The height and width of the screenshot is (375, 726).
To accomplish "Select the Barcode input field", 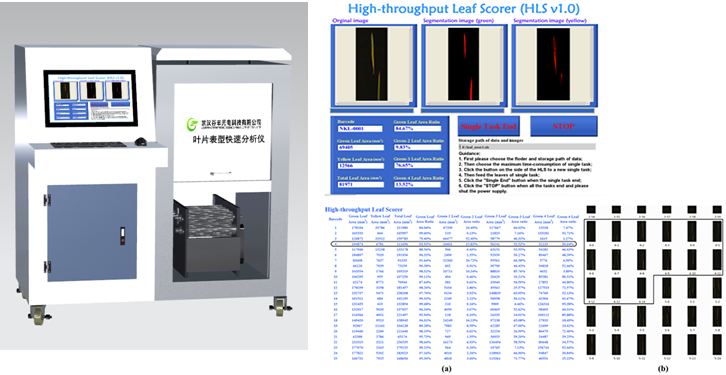I will (360, 129).
